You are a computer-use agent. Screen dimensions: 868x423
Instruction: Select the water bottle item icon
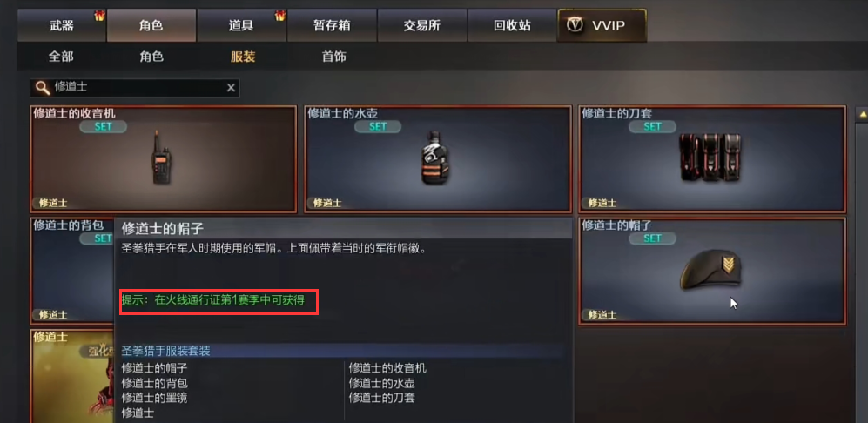point(435,158)
